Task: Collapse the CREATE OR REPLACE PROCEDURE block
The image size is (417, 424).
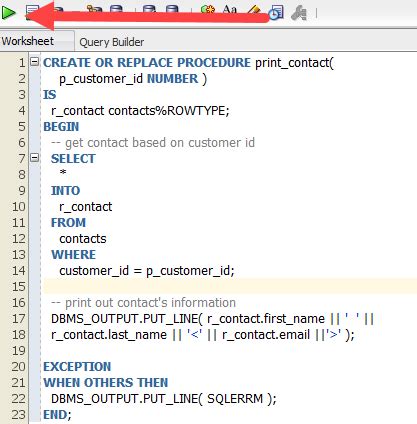Action: point(35,61)
